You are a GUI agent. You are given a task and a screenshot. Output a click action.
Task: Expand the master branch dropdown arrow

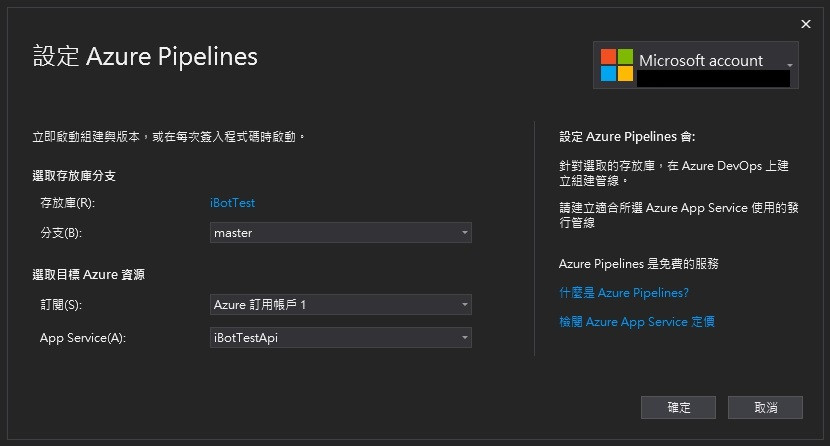tap(465, 233)
